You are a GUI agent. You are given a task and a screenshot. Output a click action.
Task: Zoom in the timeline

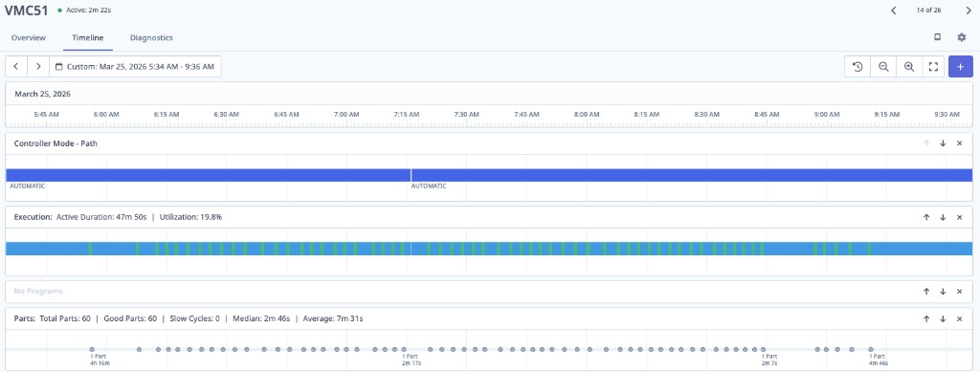pos(909,67)
